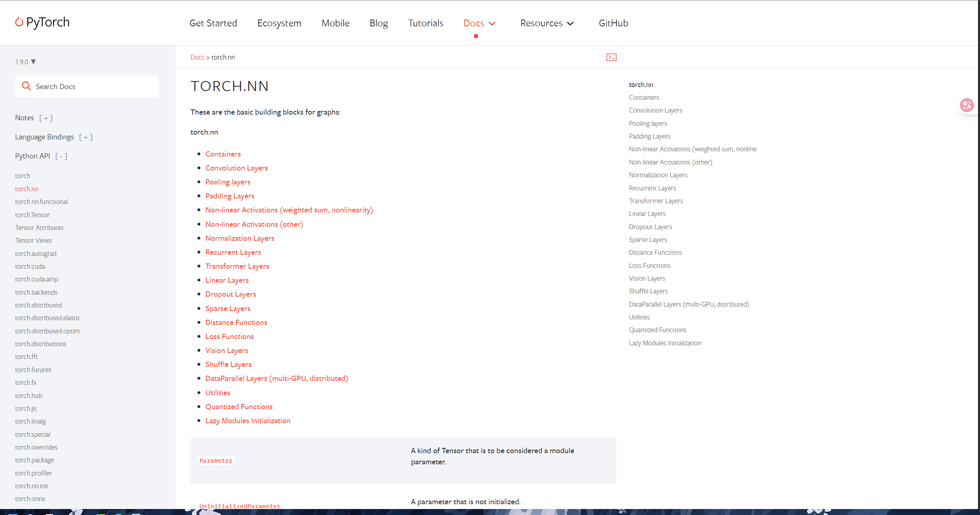
Task: Open the UninitializedParameter class link
Action: [x=240, y=506]
